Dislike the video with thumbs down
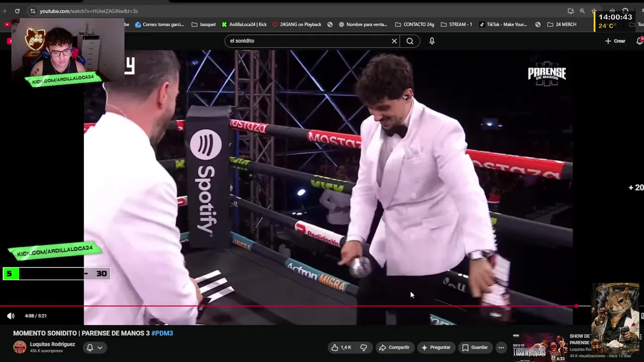This screenshot has width=644, height=362. pyautogui.click(x=364, y=347)
